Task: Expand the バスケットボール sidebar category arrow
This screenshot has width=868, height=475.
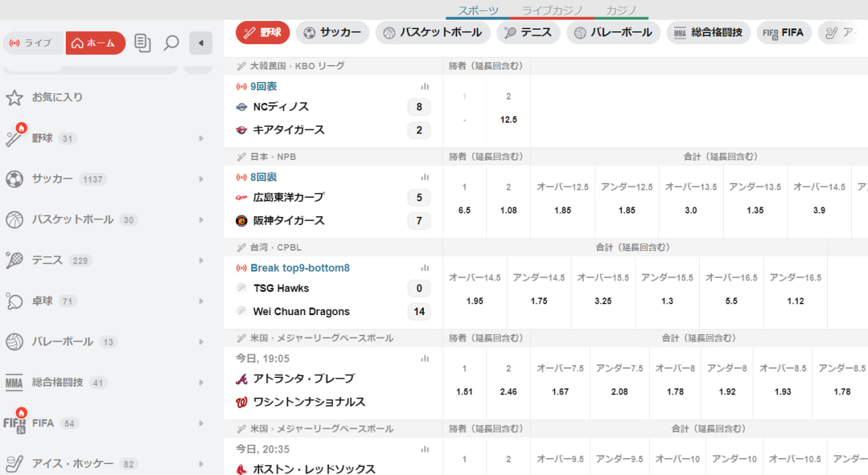Action: tap(201, 220)
